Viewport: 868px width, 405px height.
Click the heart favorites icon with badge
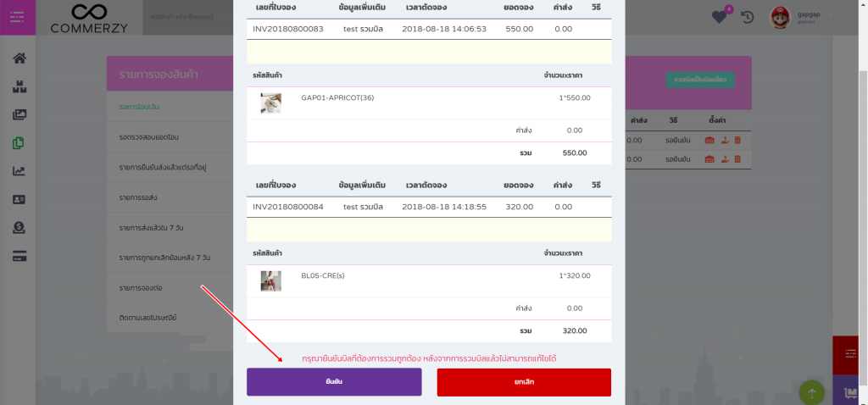(720, 17)
